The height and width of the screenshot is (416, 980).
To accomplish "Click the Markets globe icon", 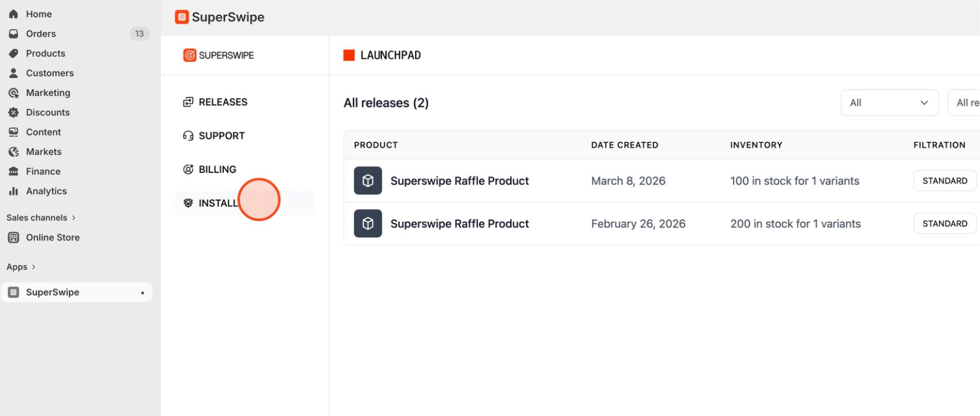I will click(x=13, y=152).
